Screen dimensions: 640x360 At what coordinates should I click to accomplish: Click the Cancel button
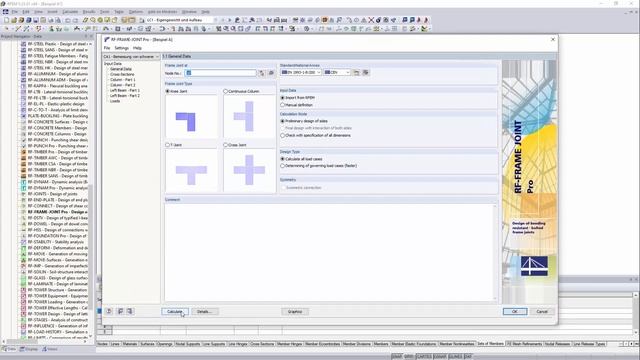coord(542,311)
